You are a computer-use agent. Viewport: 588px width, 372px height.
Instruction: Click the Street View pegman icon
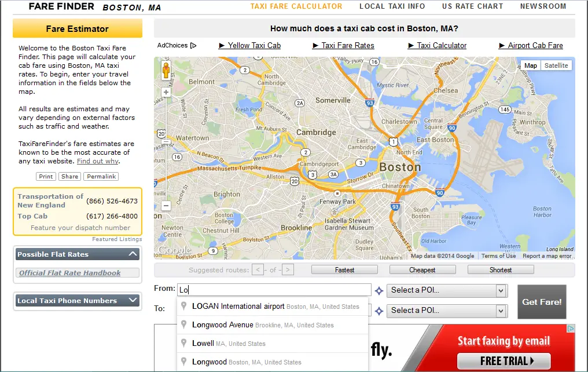pos(166,70)
